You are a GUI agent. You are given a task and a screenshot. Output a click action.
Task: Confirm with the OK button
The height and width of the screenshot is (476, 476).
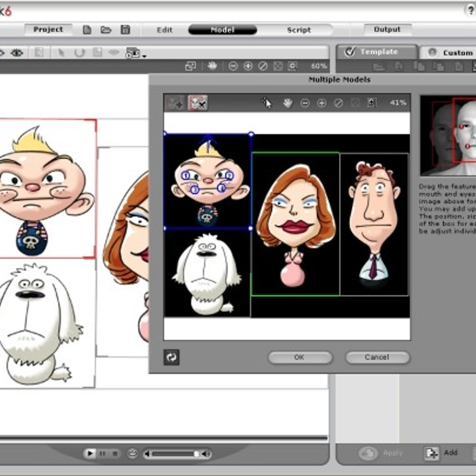[x=300, y=357]
